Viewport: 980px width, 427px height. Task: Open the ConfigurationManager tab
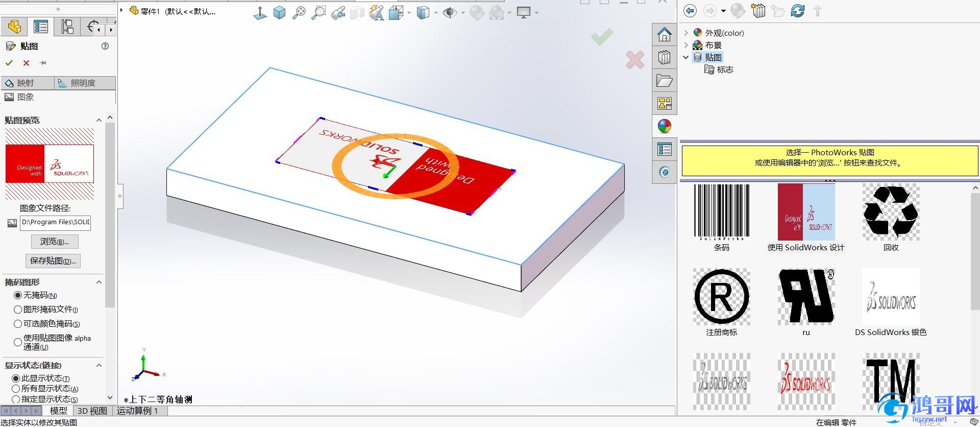[67, 27]
